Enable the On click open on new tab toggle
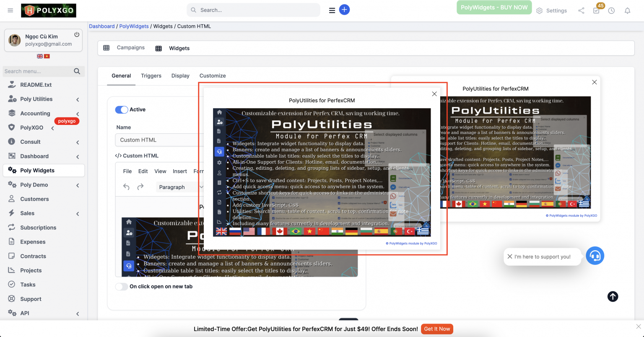Image resolution: width=644 pixels, height=337 pixels. pyautogui.click(x=122, y=286)
